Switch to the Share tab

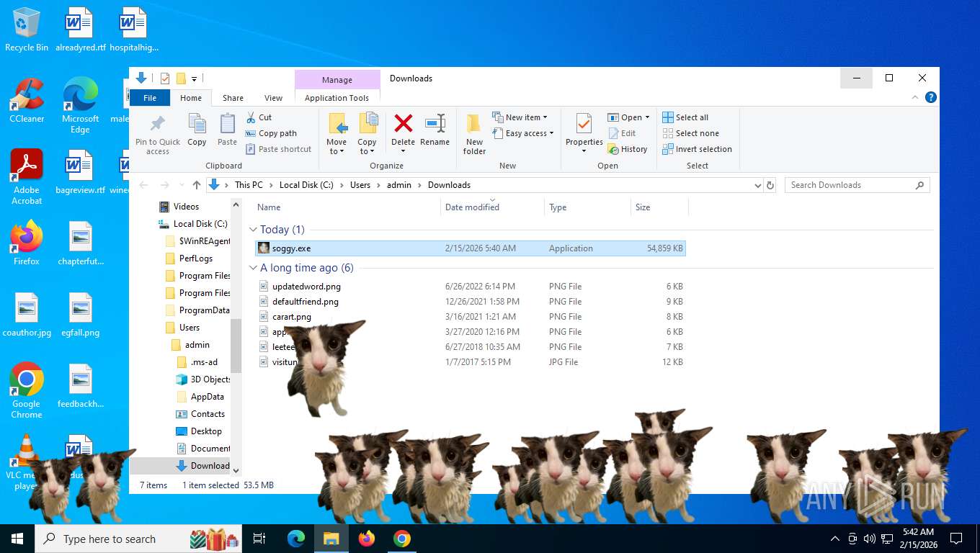pyautogui.click(x=233, y=98)
